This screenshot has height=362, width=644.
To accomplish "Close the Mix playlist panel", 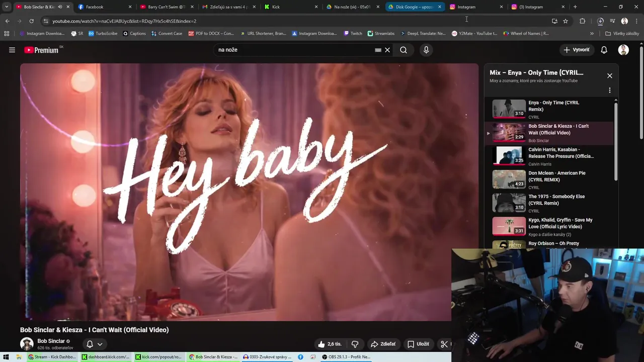I will tap(610, 75).
